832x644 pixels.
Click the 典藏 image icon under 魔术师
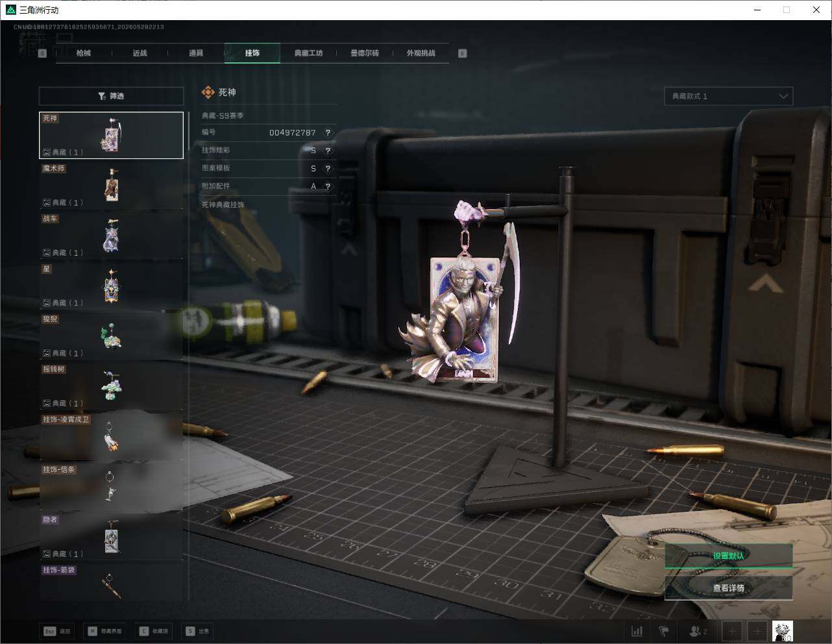pyautogui.click(x=47, y=203)
